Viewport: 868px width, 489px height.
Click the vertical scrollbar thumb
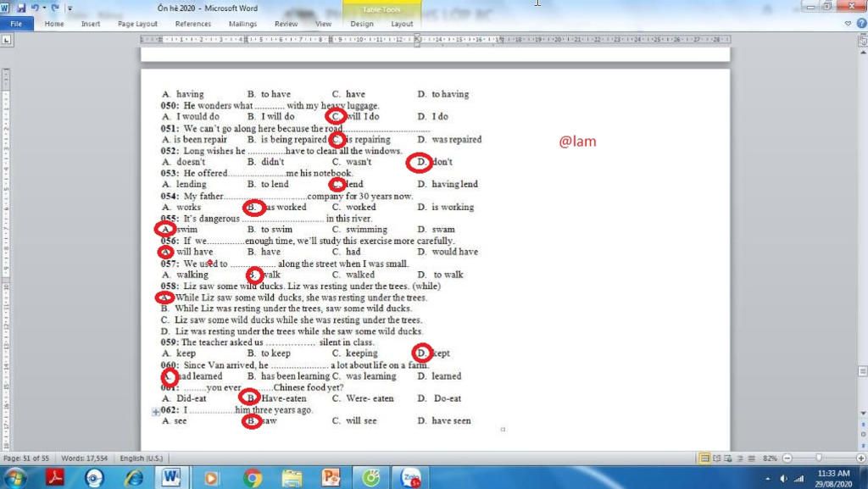862,371
